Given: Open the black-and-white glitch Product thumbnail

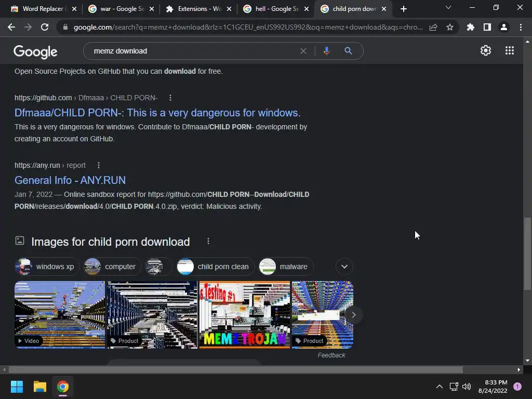Looking at the screenshot, I should click(152, 314).
